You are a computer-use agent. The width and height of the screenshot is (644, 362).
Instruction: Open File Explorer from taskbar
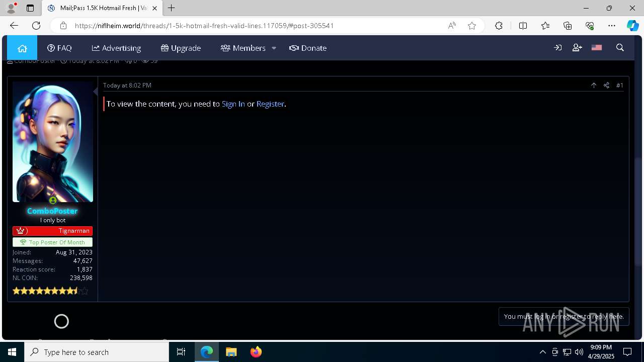coord(231,352)
